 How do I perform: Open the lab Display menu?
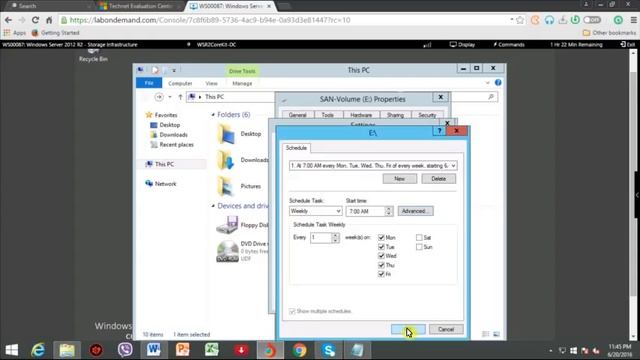click(x=462, y=44)
